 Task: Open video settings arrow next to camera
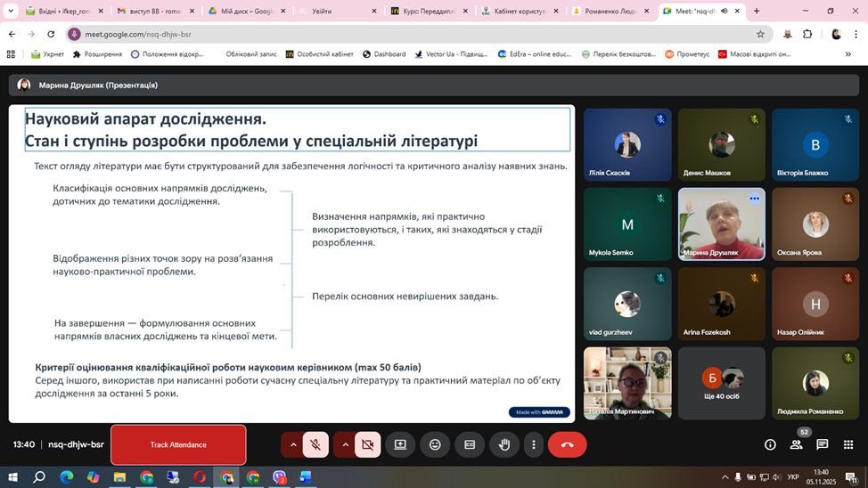(346, 445)
